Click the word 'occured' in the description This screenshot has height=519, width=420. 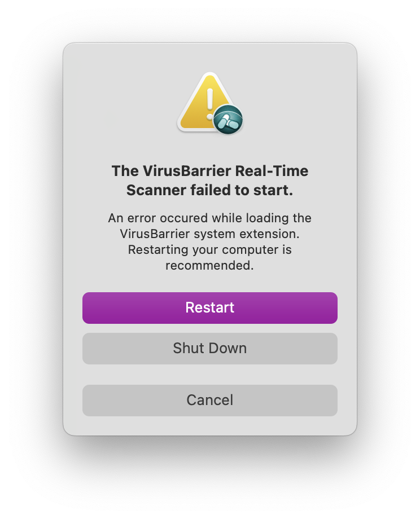[x=184, y=218]
